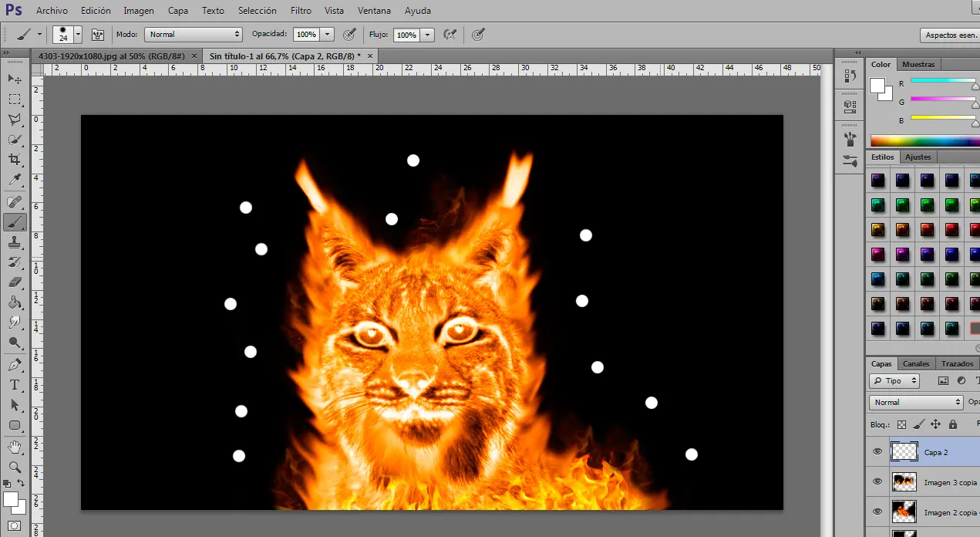Select the Polygonal Lasso tool

pos(15,120)
